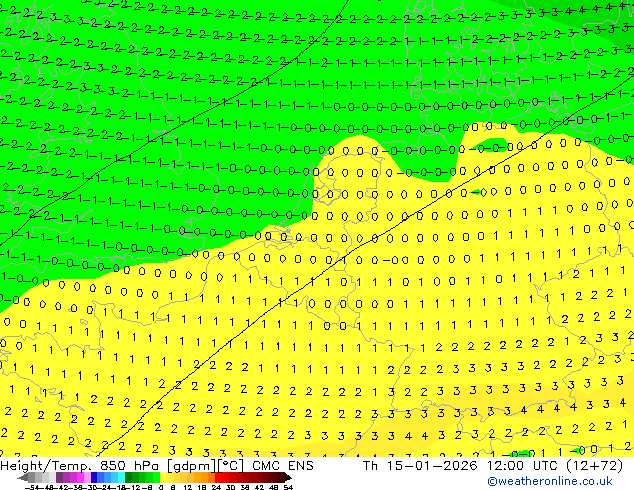This screenshot has height=490, width=634.
Task: Click the right arrow end of the color scale
Action: pyautogui.click(x=287, y=477)
